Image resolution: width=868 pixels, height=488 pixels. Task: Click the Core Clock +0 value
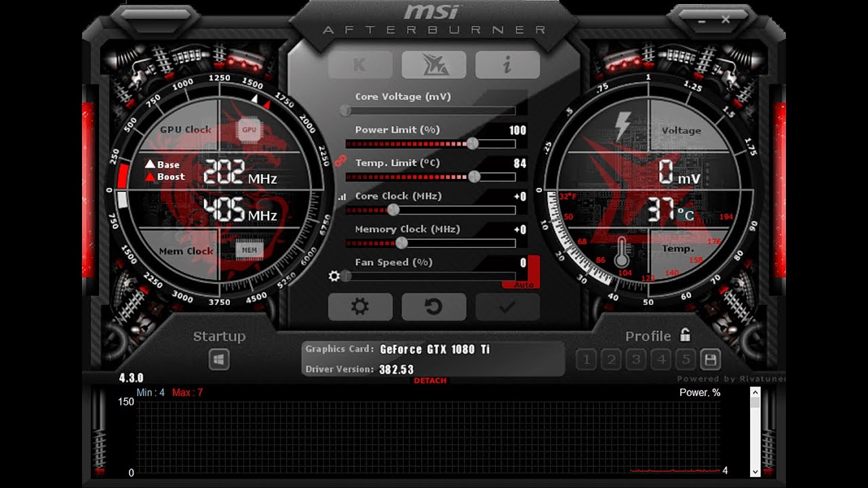(520, 197)
